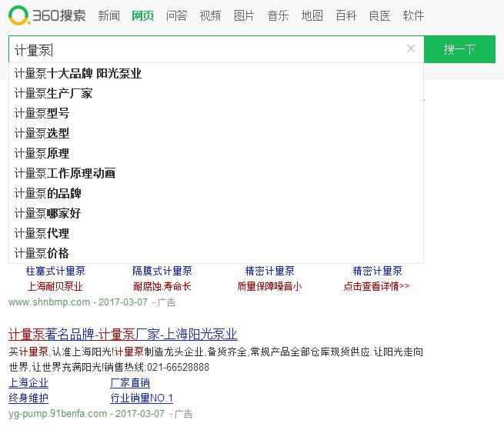Select suggestion 计量泵哪家好
The width and height of the screenshot is (504, 430).
pos(216,213)
